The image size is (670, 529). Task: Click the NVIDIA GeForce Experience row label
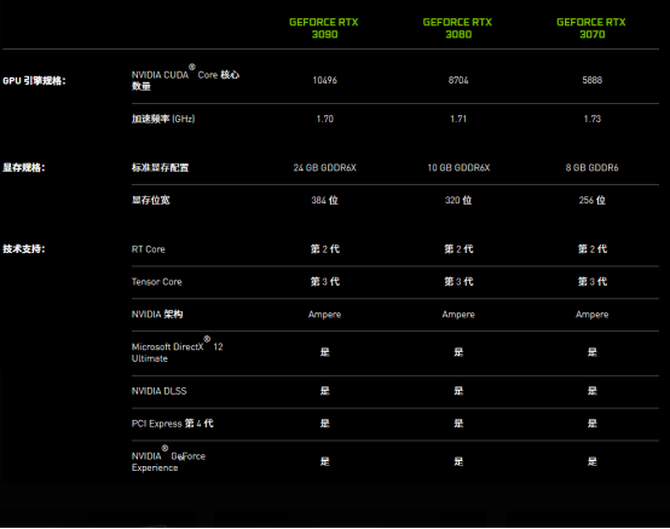coord(168,461)
